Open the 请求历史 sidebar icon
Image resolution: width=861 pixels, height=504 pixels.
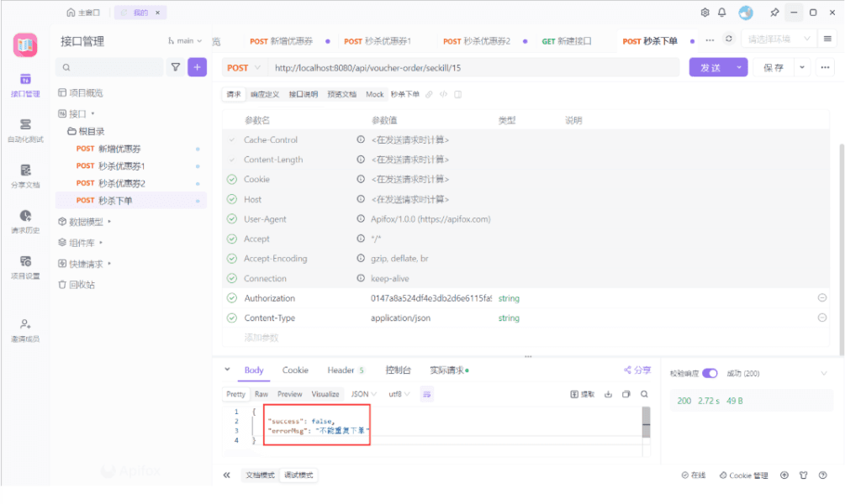(x=25, y=221)
